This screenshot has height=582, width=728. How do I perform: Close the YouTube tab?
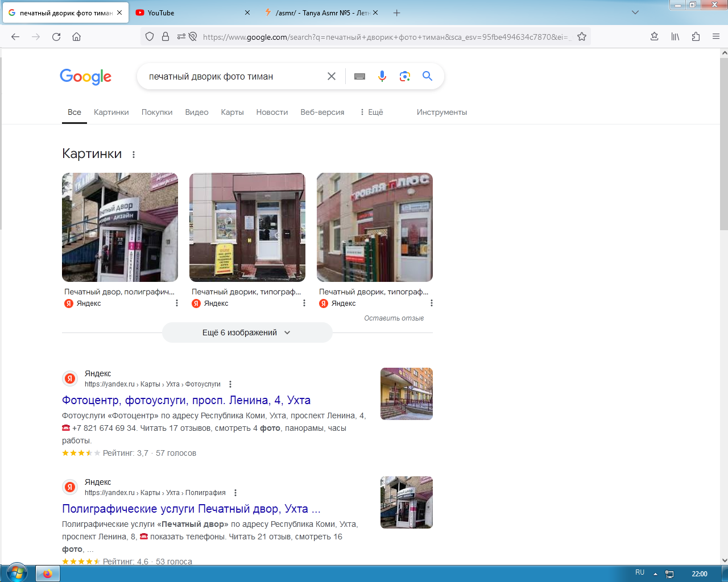point(247,13)
